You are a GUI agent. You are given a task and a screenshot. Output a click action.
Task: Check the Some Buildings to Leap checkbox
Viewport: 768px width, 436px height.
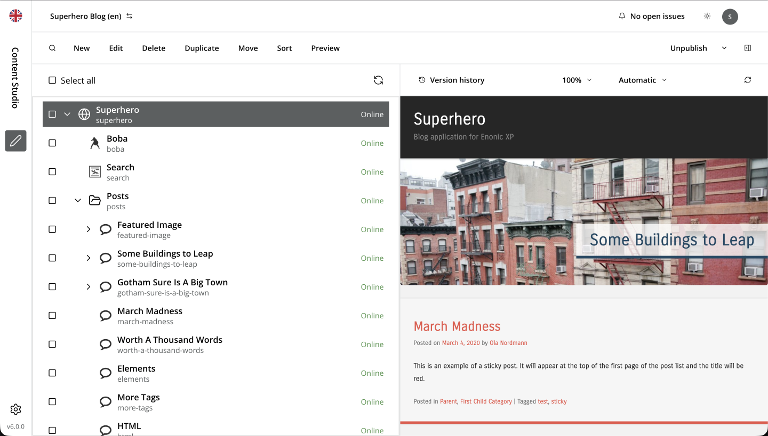(52, 258)
